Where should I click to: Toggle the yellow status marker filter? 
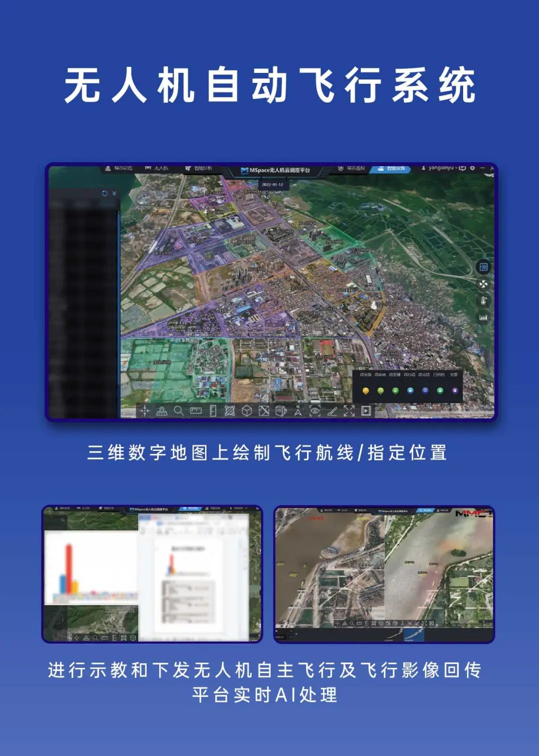coord(366,391)
